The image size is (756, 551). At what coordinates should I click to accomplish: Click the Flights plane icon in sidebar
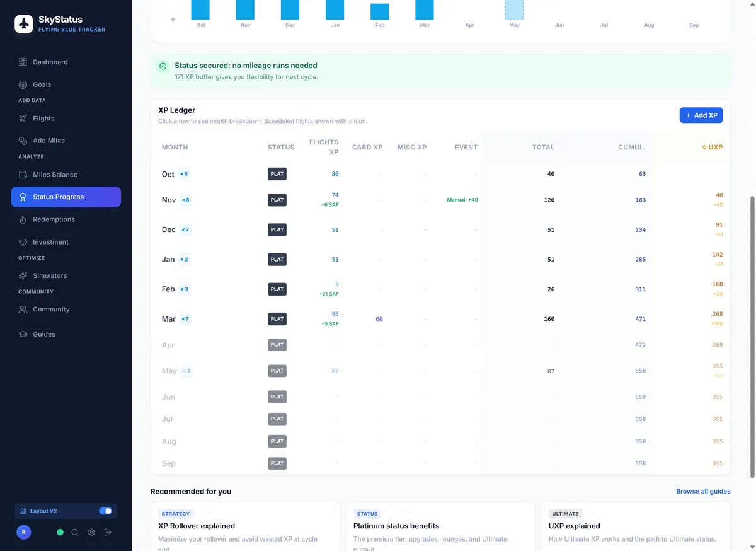pos(23,119)
